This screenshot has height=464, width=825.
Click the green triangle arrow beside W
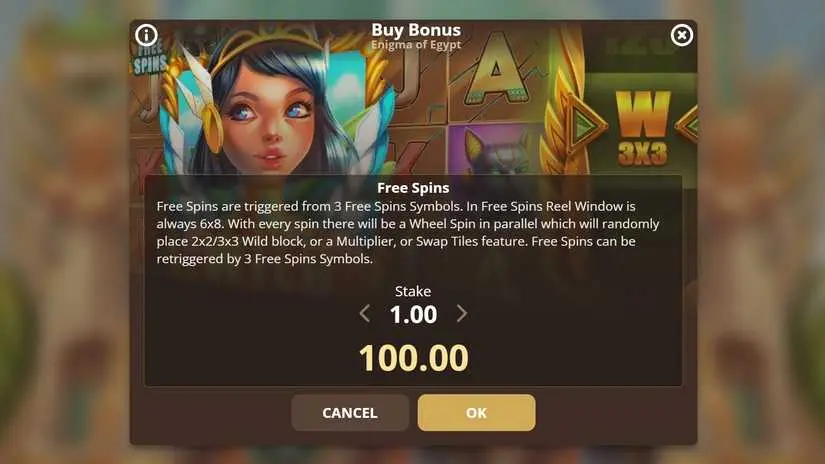point(583,125)
